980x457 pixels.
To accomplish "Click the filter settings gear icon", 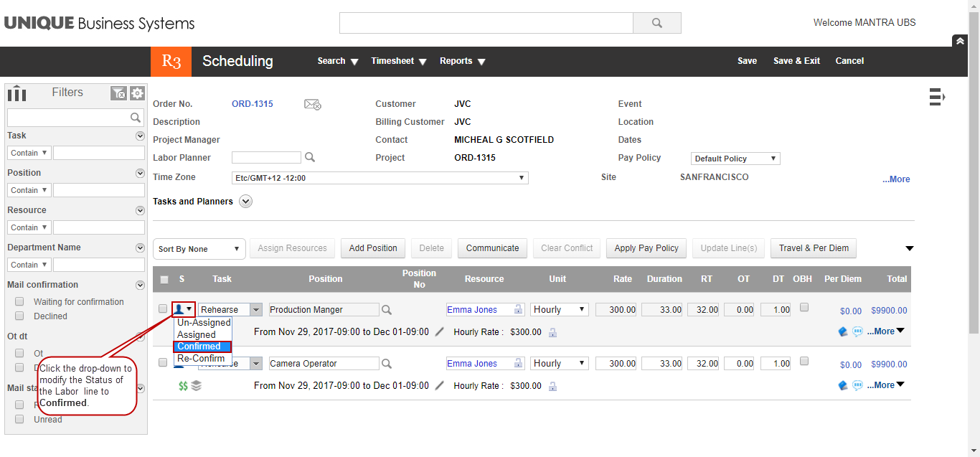I will [137, 93].
